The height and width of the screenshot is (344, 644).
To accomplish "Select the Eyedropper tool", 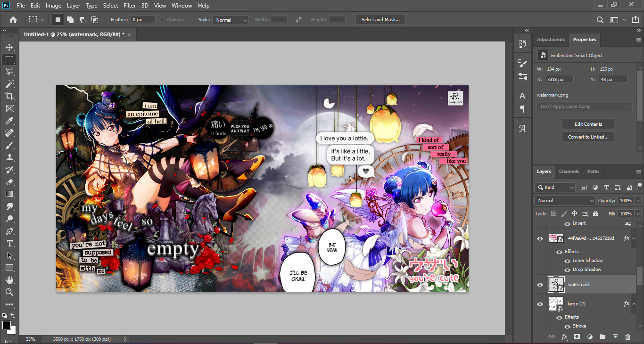I will [x=9, y=121].
